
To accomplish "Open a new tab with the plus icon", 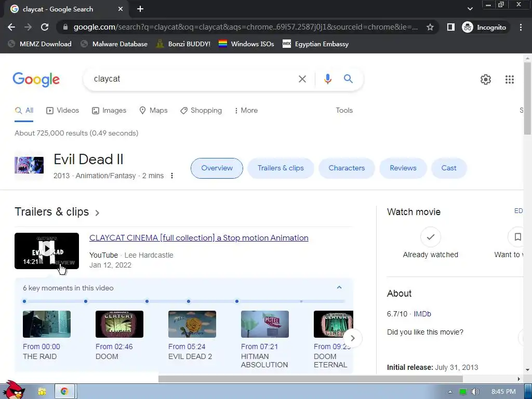I will click(140, 9).
